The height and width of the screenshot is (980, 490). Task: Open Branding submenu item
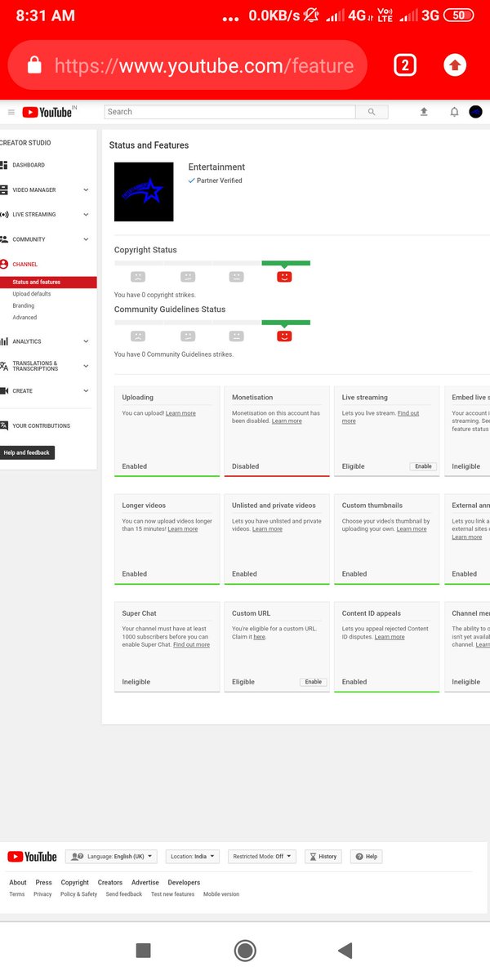pyautogui.click(x=23, y=305)
